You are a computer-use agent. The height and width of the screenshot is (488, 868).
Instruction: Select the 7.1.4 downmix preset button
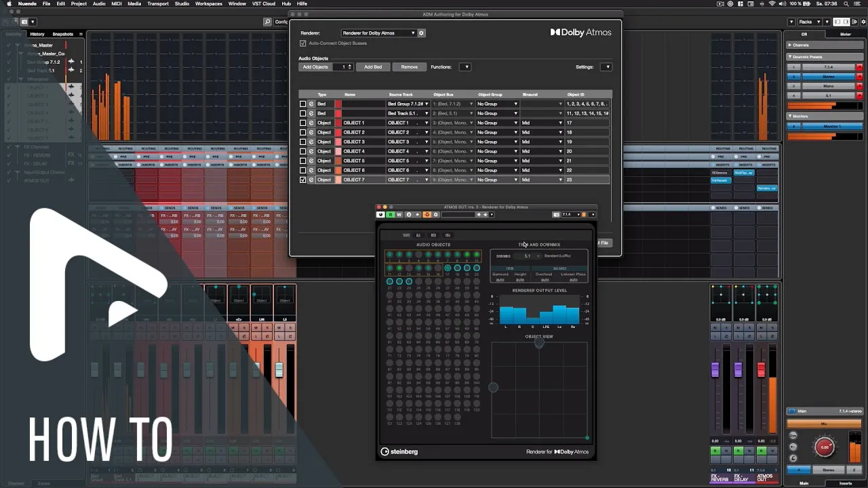coord(828,67)
